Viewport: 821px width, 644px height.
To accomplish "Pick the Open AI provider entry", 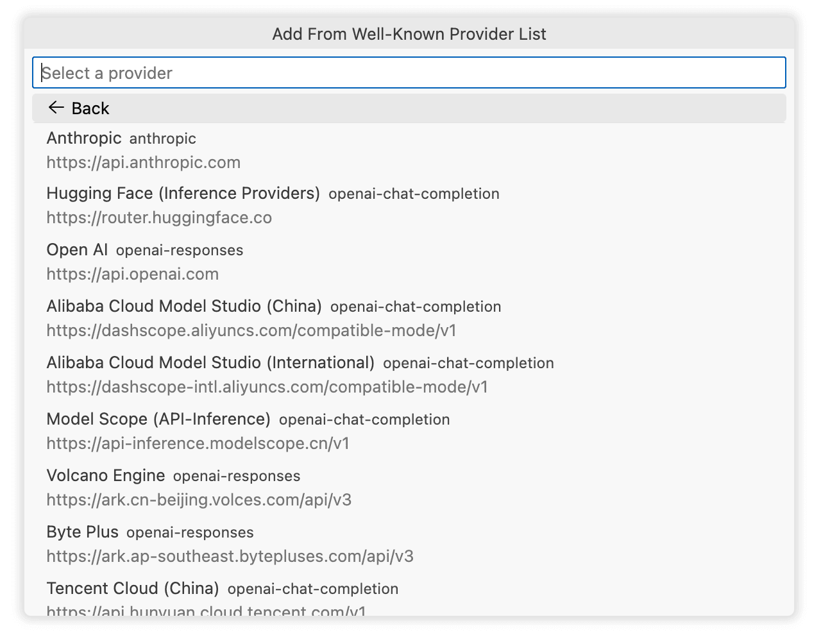I will [409, 262].
